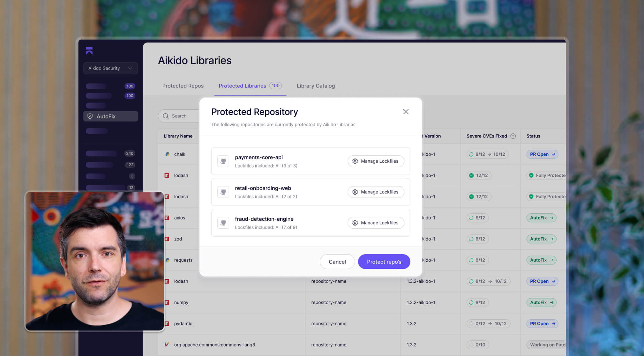The width and height of the screenshot is (644, 356).
Task: Click the payments-core-api repository icon
Action: tap(223, 161)
